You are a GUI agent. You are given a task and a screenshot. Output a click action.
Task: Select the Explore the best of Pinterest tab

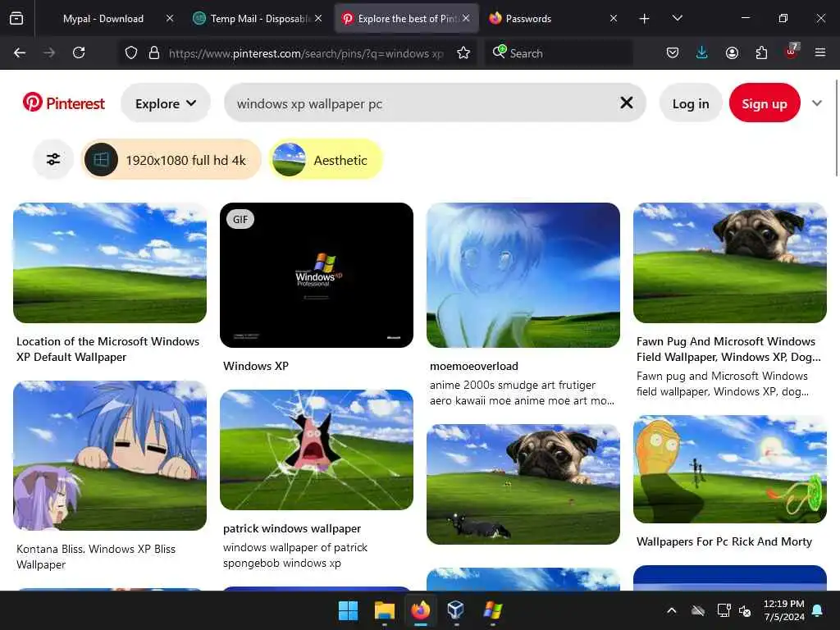pos(407,18)
